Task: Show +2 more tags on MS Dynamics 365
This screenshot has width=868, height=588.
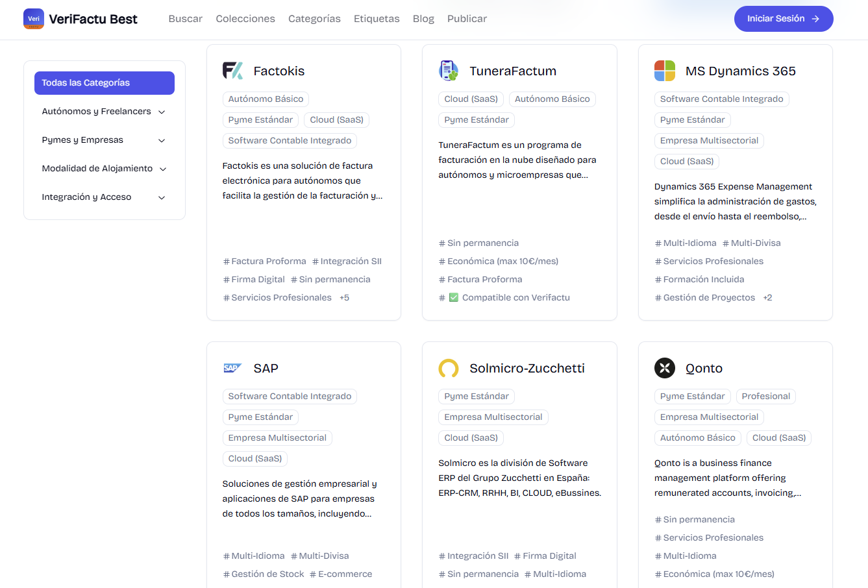Action: point(767,298)
